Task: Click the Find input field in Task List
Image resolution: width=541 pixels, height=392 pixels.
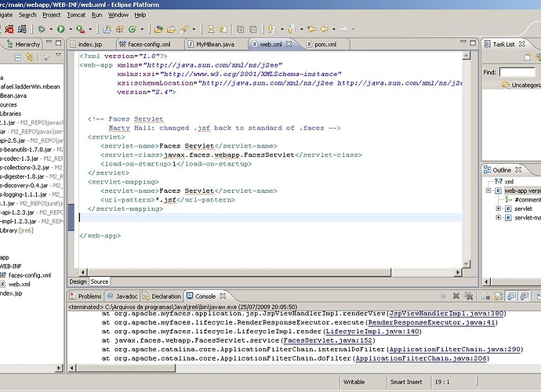Action: (x=517, y=72)
